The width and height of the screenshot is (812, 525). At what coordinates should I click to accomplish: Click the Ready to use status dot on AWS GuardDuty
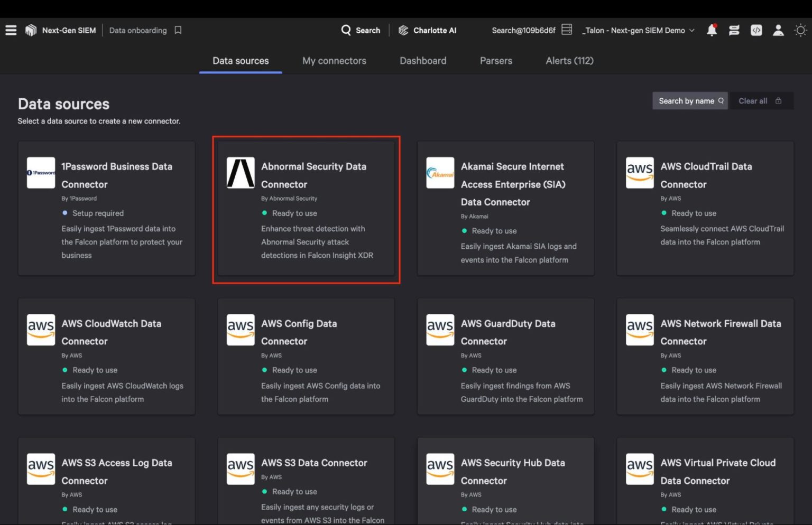[464, 370]
